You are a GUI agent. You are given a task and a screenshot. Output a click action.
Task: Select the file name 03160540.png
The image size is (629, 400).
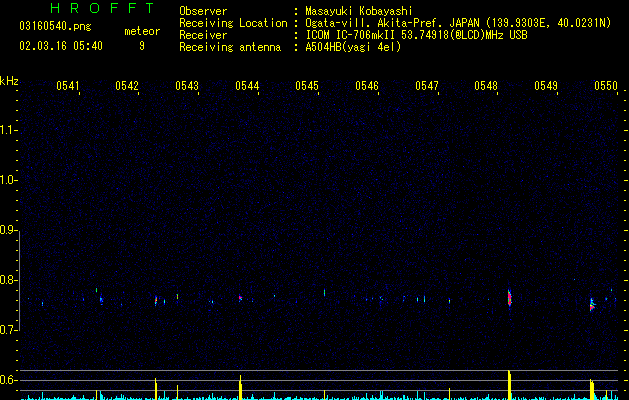pos(55,26)
